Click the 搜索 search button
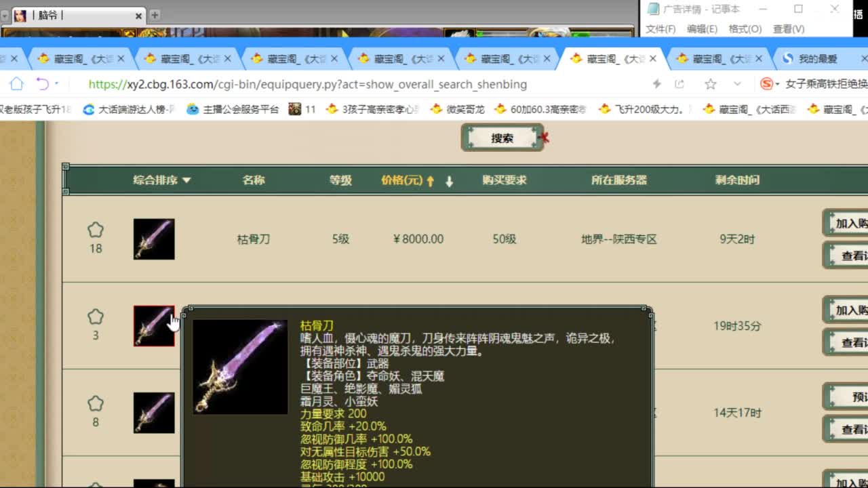The image size is (868, 488). coord(502,138)
